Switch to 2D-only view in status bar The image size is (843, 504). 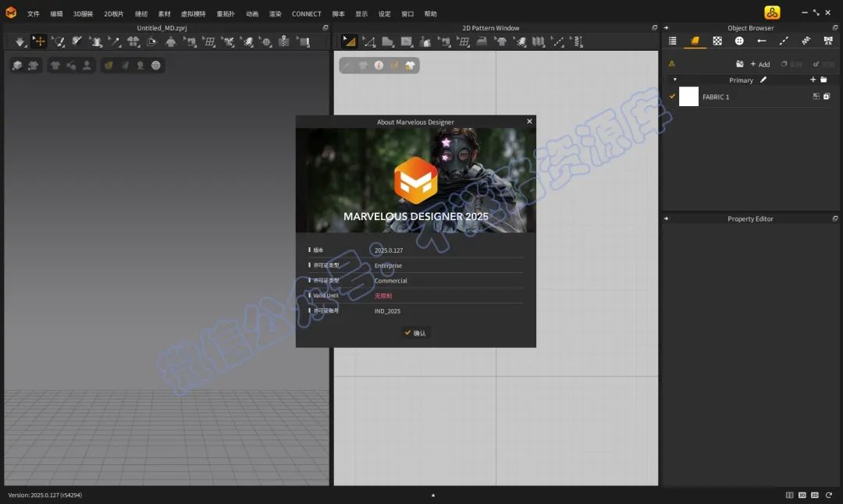coord(814,495)
